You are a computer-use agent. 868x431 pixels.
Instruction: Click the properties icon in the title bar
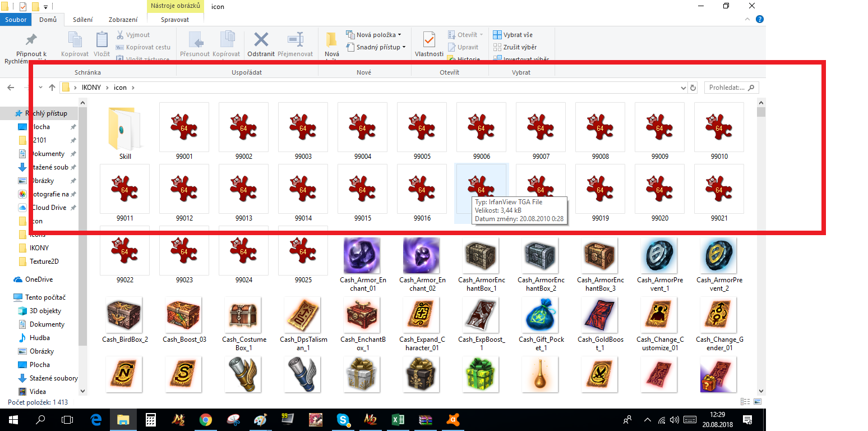click(x=22, y=7)
